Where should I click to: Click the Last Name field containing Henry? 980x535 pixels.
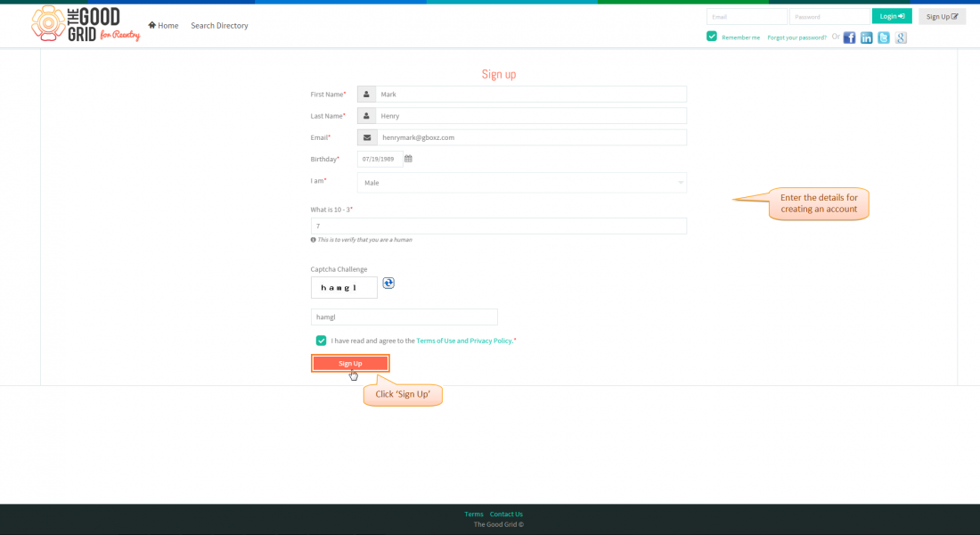pos(531,116)
